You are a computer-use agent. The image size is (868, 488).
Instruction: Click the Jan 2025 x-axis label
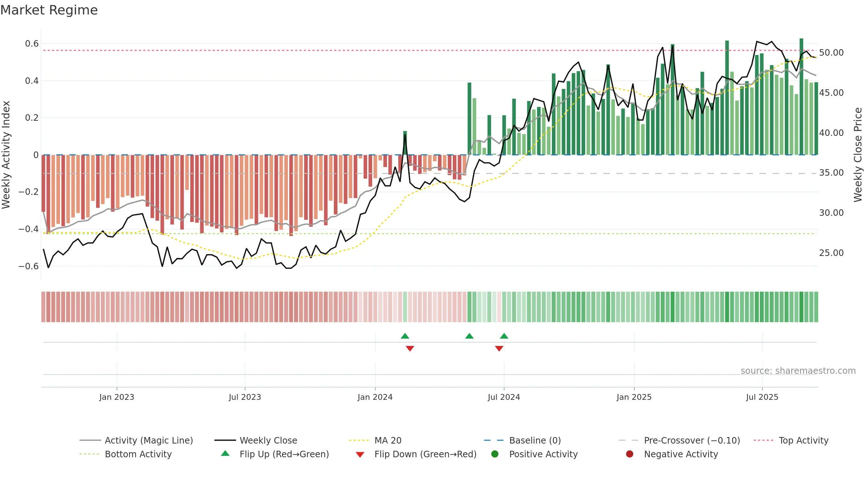pos(634,397)
